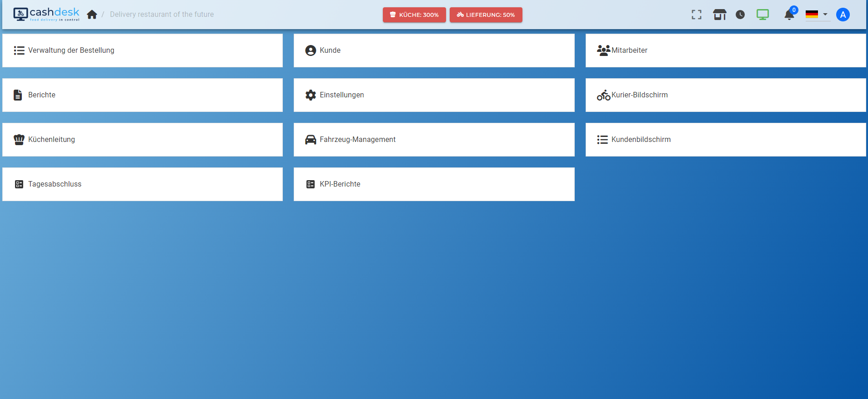This screenshot has height=399, width=868.
Task: Open Küchenleitung tile
Action: click(x=142, y=140)
